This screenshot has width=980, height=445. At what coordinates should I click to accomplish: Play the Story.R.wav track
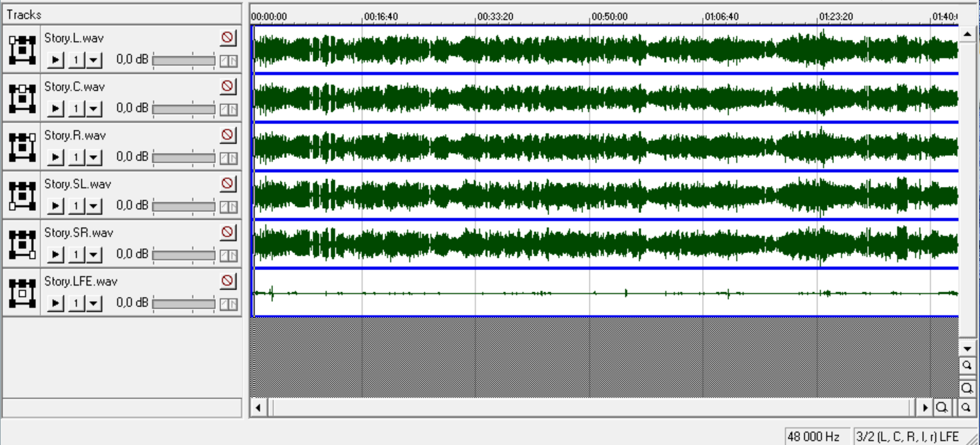click(56, 158)
